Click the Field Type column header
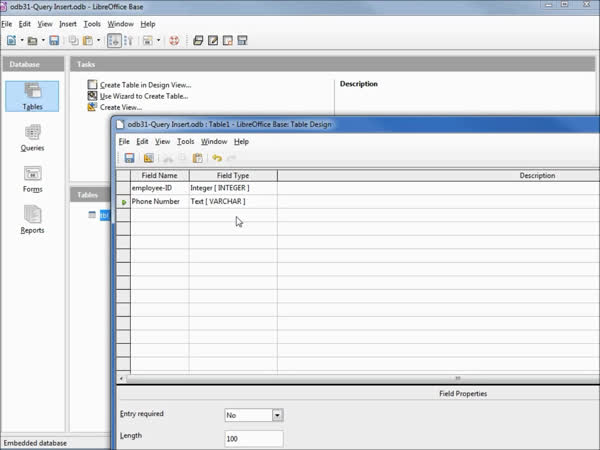 (x=233, y=175)
